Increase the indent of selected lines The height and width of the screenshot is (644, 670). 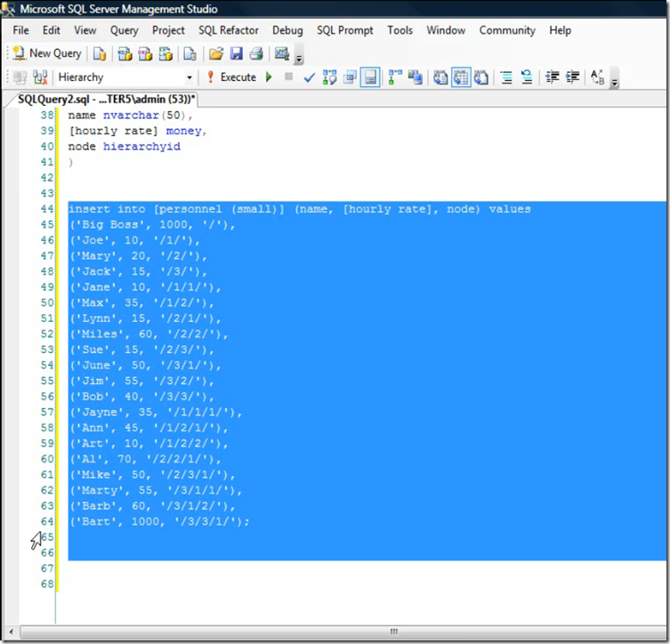click(573, 77)
